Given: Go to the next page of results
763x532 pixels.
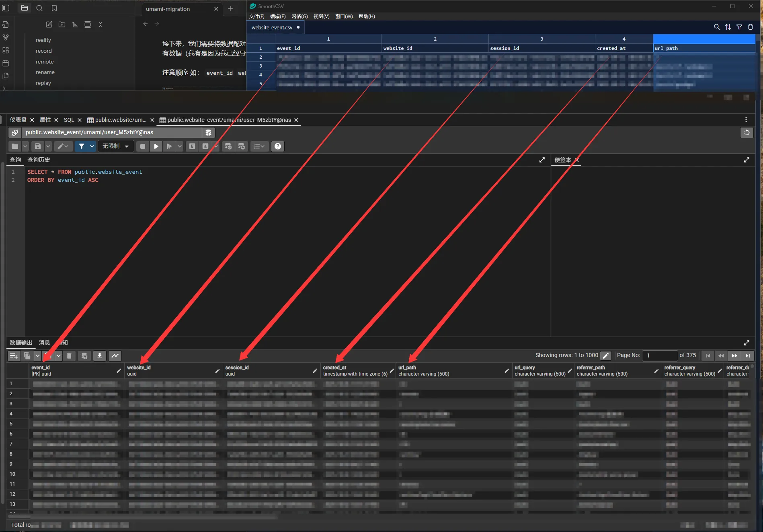Looking at the screenshot, I should tap(734, 356).
